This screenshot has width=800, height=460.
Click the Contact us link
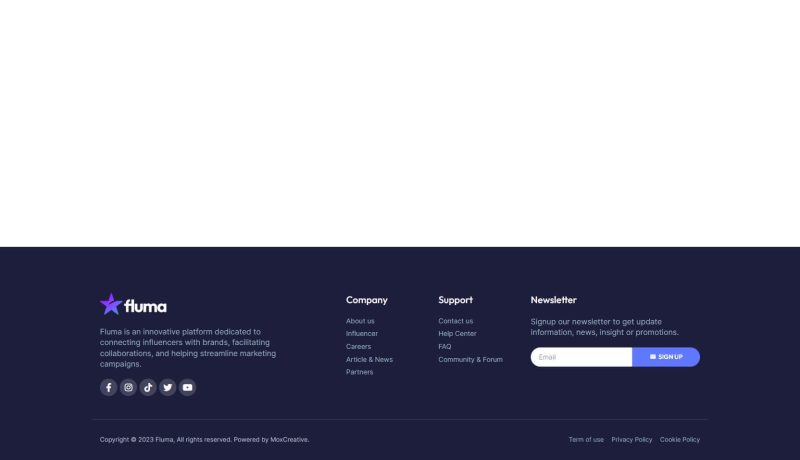(455, 321)
